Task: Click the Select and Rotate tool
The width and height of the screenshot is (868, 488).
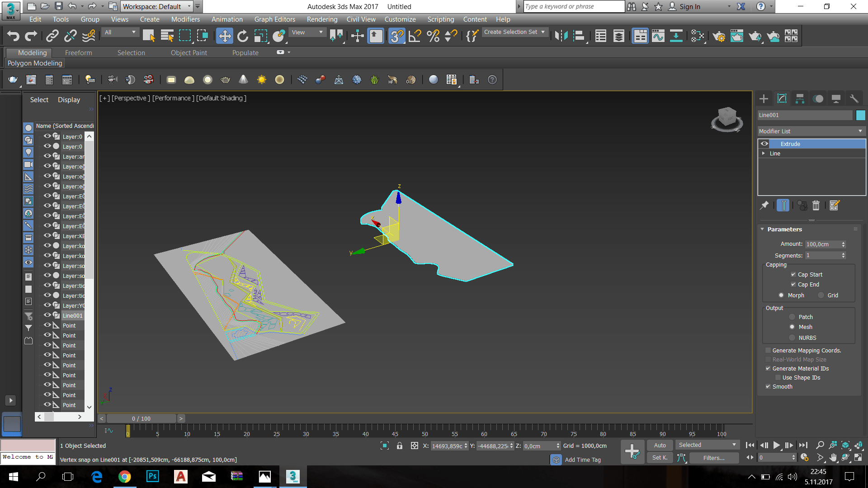Action: (x=243, y=36)
